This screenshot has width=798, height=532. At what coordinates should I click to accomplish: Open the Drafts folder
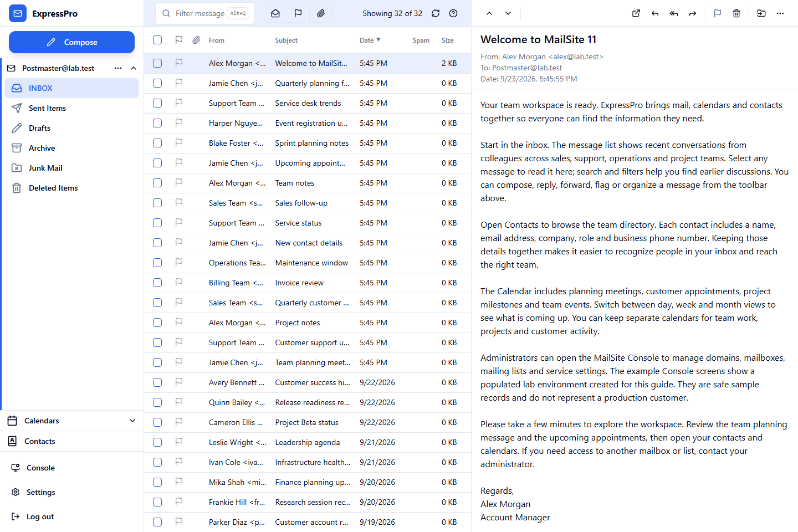(71, 128)
